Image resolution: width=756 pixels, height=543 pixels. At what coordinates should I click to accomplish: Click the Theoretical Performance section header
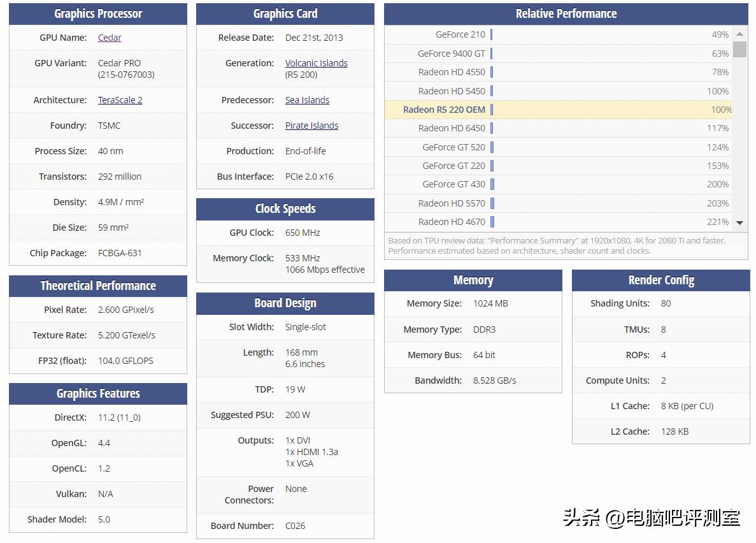coord(98,286)
